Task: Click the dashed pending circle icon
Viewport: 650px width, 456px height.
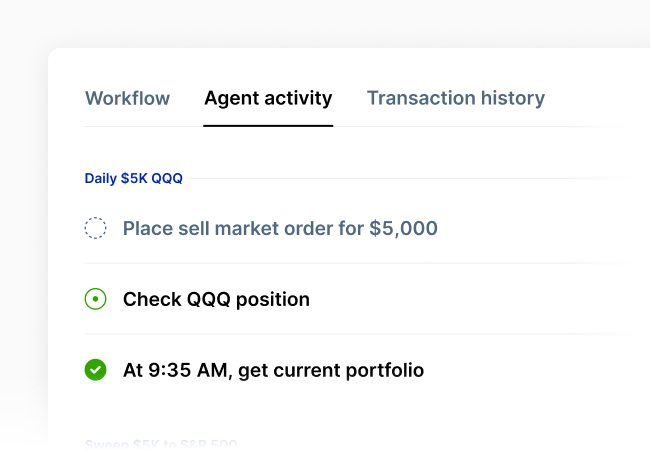Action: pos(95,228)
